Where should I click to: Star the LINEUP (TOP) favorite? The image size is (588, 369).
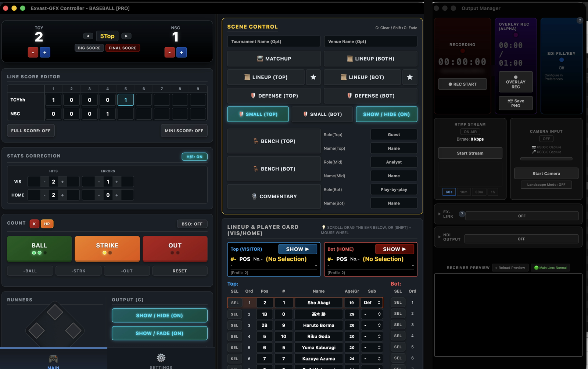(x=313, y=77)
